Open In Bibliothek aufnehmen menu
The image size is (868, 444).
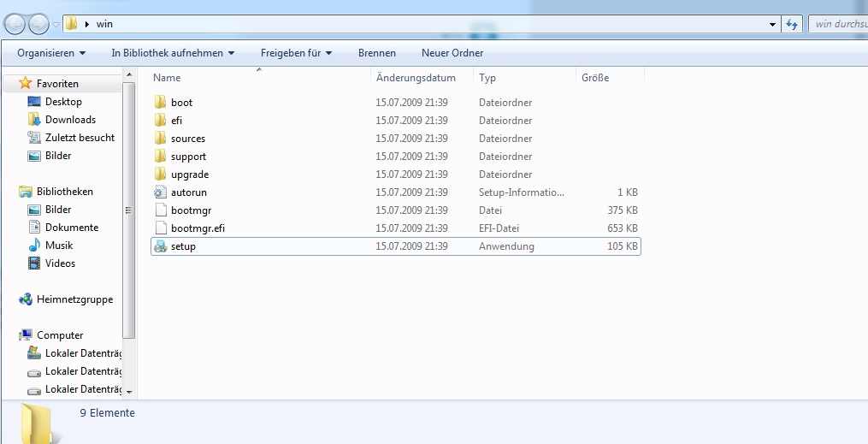point(173,53)
